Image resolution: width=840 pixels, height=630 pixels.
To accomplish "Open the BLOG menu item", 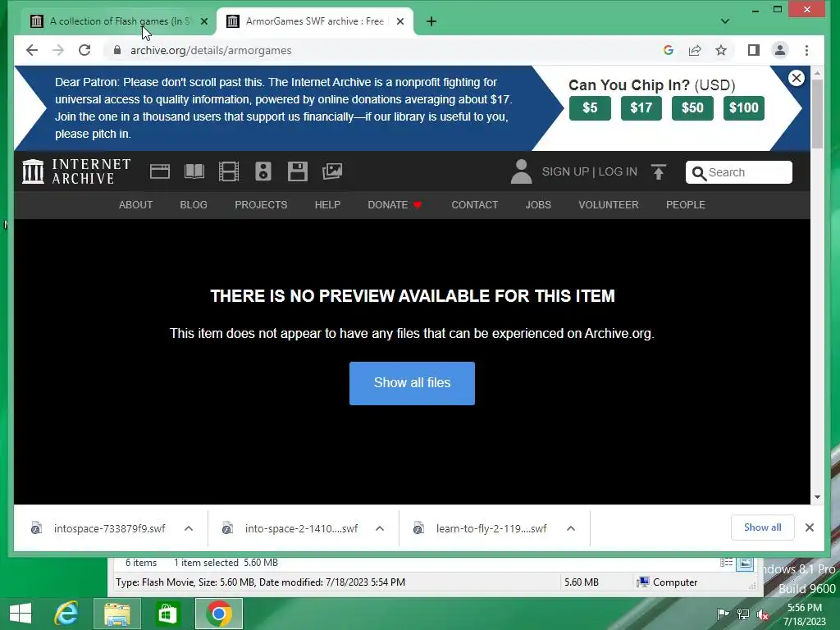I will (x=194, y=204).
